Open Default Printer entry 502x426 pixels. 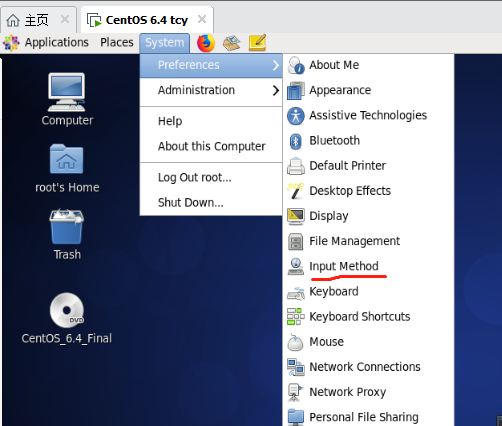[x=368, y=166]
